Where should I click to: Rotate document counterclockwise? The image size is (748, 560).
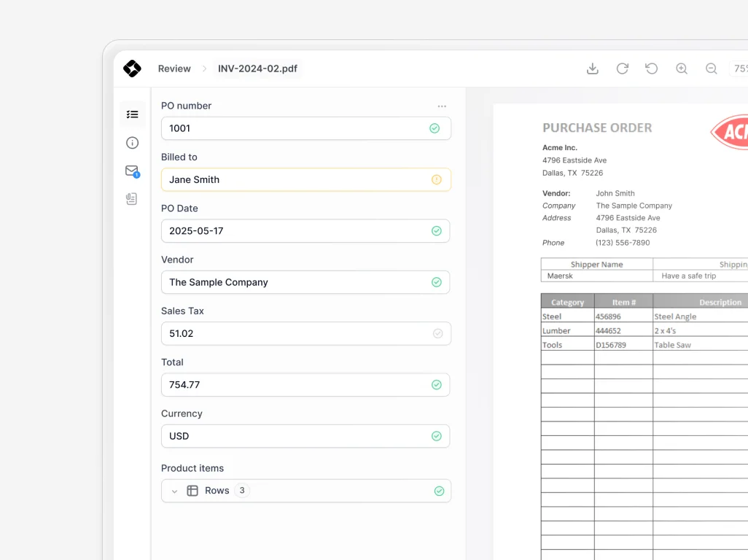click(x=652, y=69)
